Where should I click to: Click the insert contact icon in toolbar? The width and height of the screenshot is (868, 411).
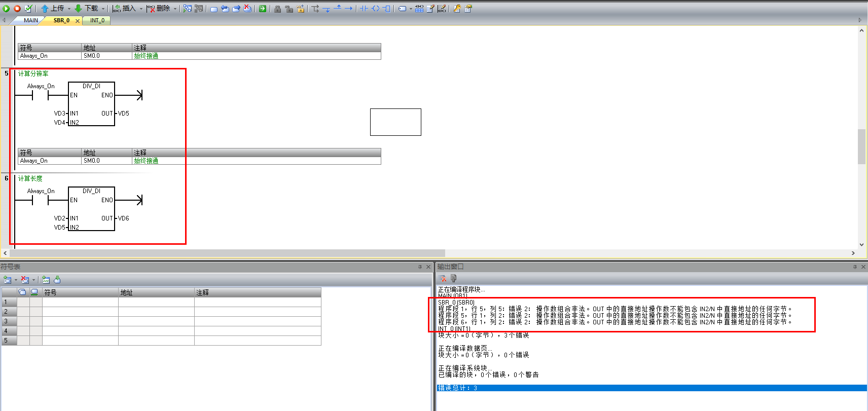[x=364, y=9]
